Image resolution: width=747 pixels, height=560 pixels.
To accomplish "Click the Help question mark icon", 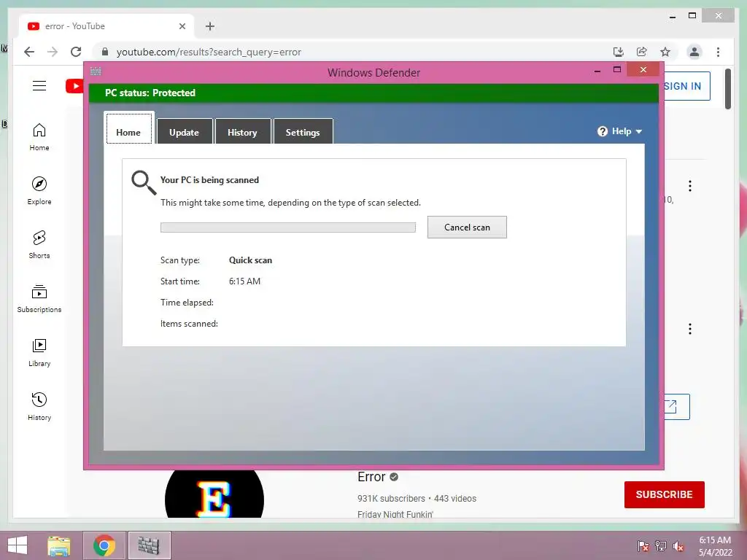I will click(602, 131).
